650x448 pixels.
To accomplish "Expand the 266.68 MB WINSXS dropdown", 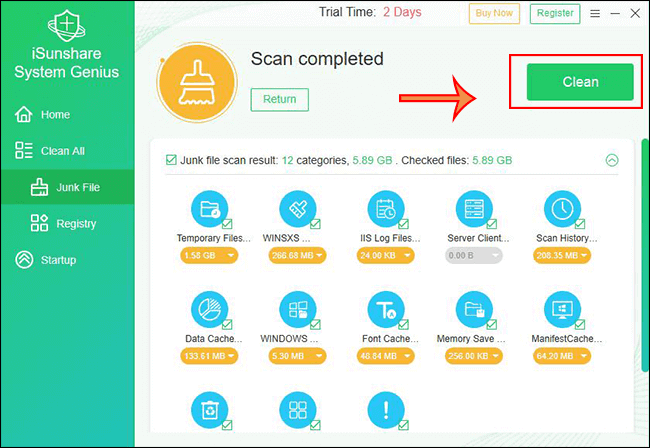I will pyautogui.click(x=297, y=255).
